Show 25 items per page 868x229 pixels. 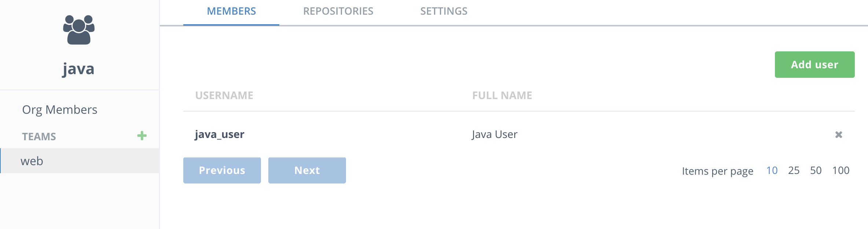click(x=794, y=170)
